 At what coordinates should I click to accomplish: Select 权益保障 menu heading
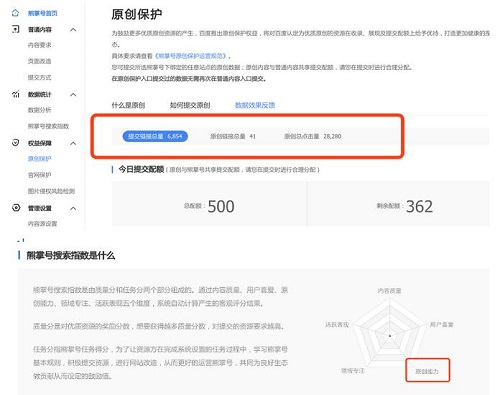click(x=40, y=143)
